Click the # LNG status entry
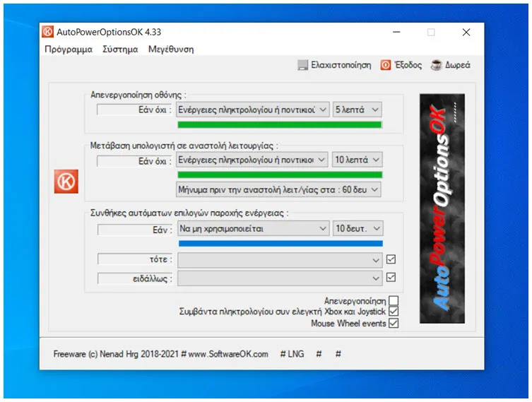532x402 pixels. click(x=292, y=354)
